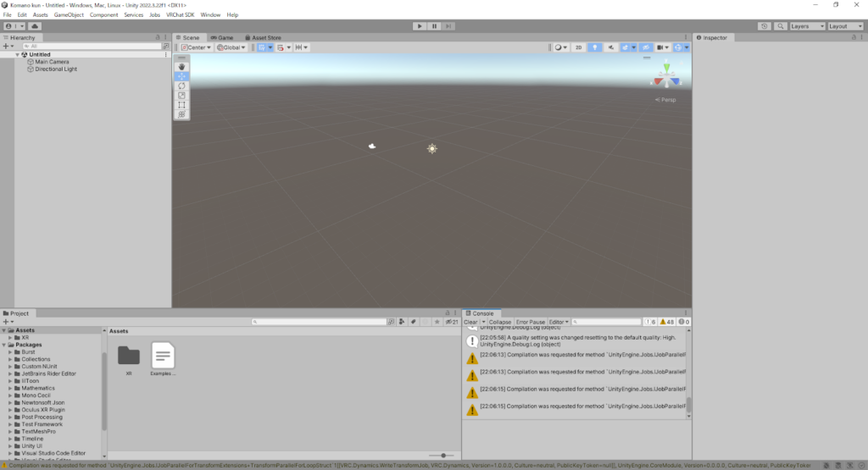Click the favorites star in Project toolbar

[437, 322]
